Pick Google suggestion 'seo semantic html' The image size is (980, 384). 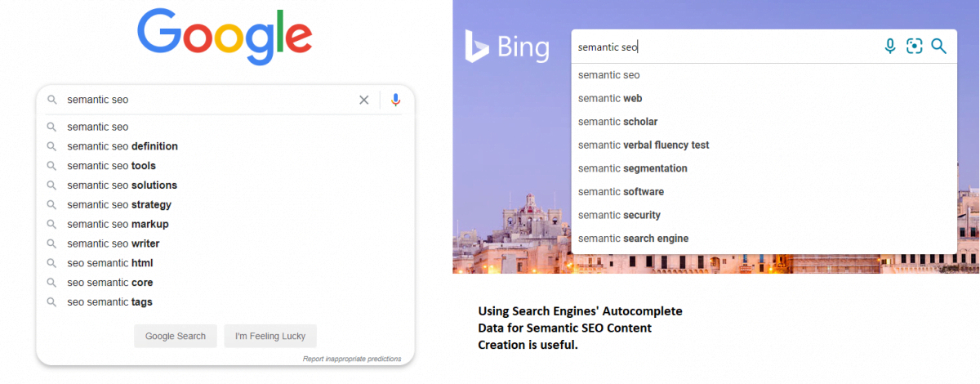(x=110, y=263)
